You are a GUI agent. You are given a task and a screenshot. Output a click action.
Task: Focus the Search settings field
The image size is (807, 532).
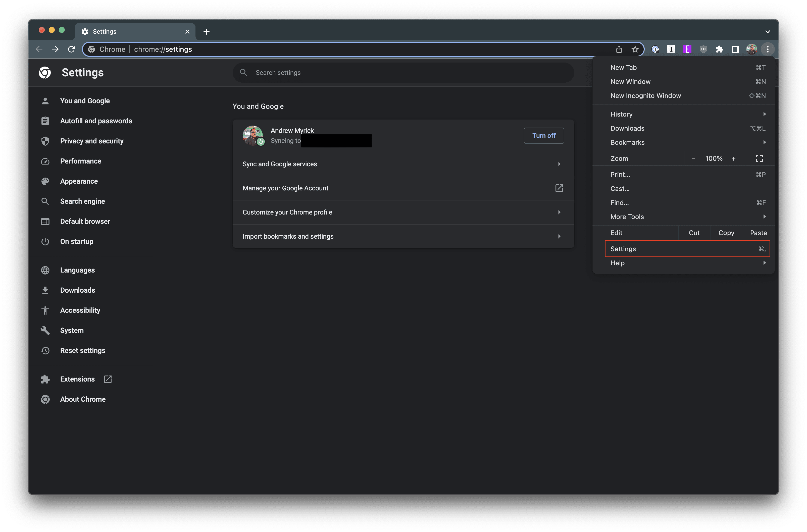click(403, 72)
